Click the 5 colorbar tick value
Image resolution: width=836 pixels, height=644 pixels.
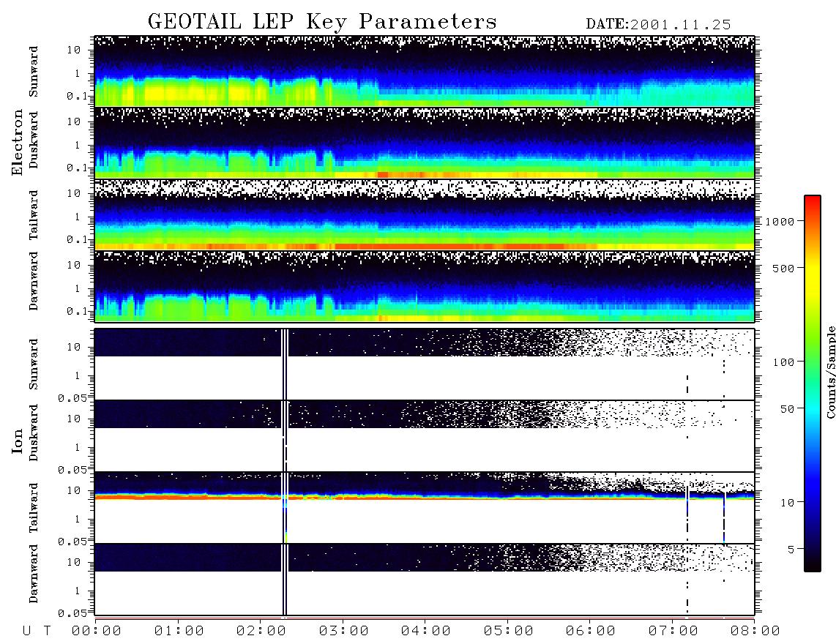[791, 550]
